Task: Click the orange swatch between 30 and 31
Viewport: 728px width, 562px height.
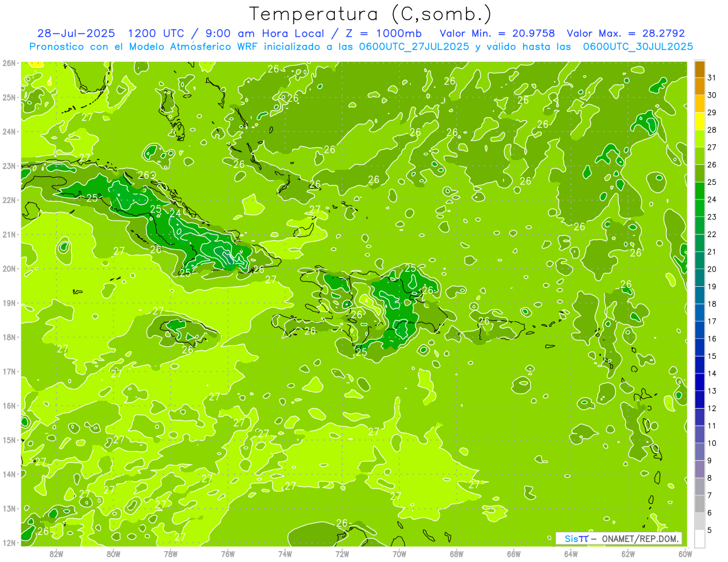Action: pos(699,87)
